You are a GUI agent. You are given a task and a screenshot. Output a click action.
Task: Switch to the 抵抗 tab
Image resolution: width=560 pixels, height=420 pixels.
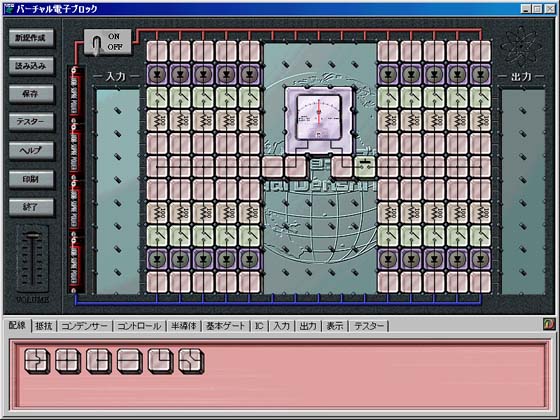pos(44,326)
